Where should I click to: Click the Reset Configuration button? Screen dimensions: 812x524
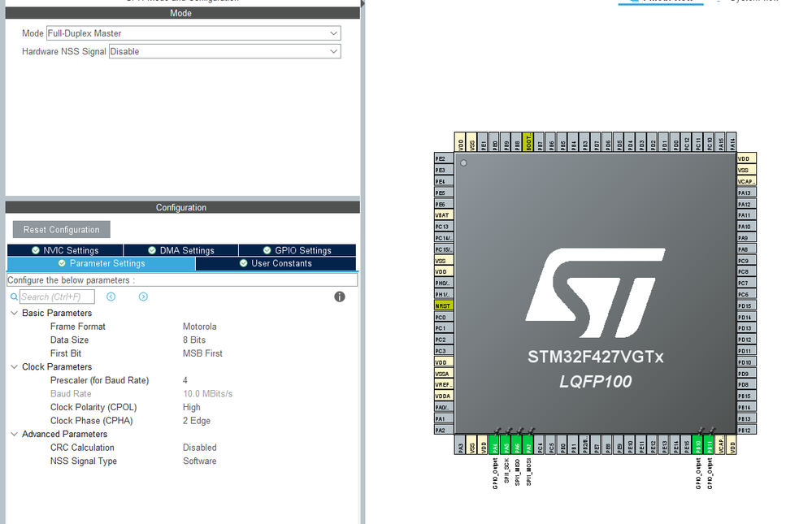click(62, 229)
